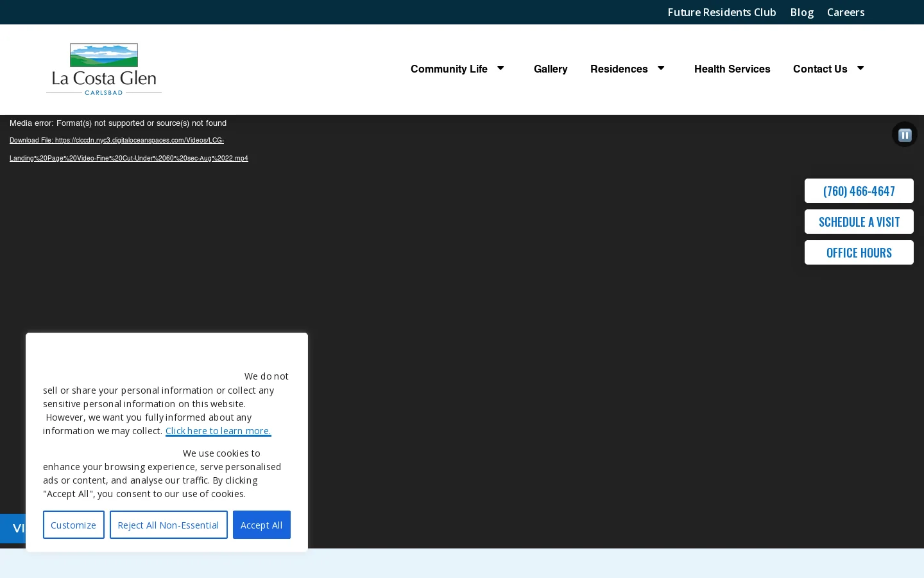The height and width of the screenshot is (578, 924).
Task: Open the Community Life menu
Action: pos(449,69)
